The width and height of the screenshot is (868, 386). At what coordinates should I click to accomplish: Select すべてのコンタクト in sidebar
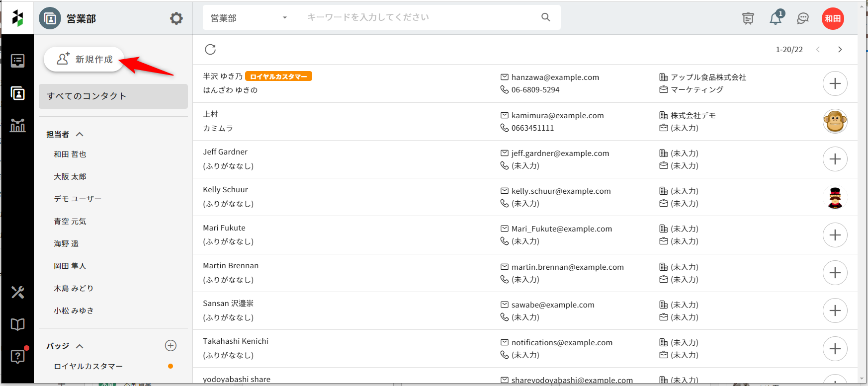[113, 96]
